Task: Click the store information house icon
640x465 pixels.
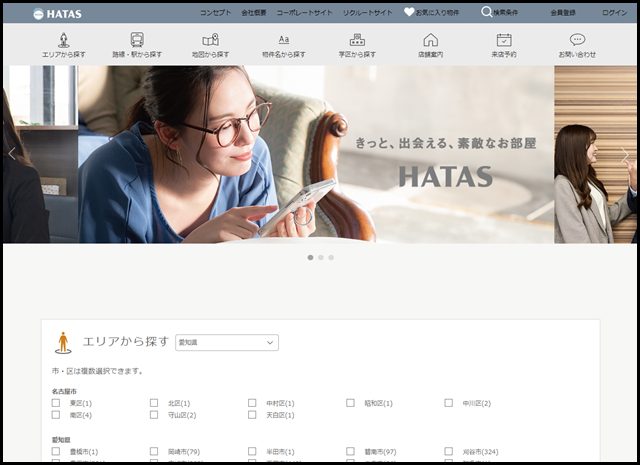Action: 430,40
